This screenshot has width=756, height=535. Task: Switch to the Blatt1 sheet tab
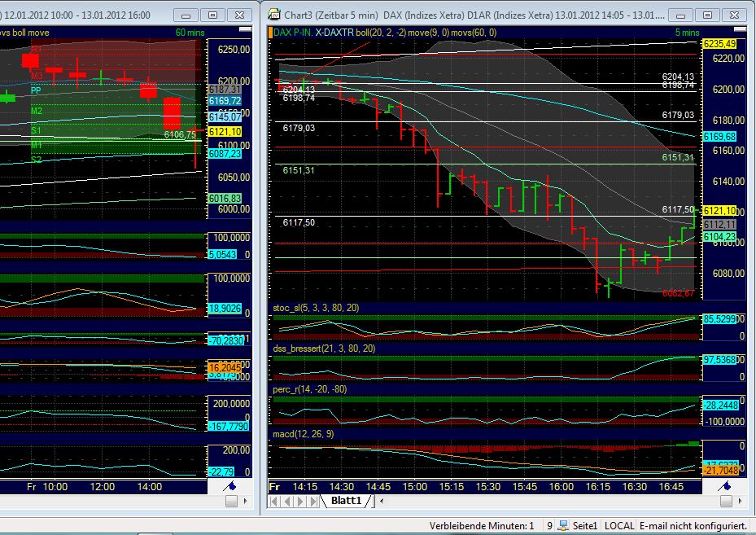[345, 501]
